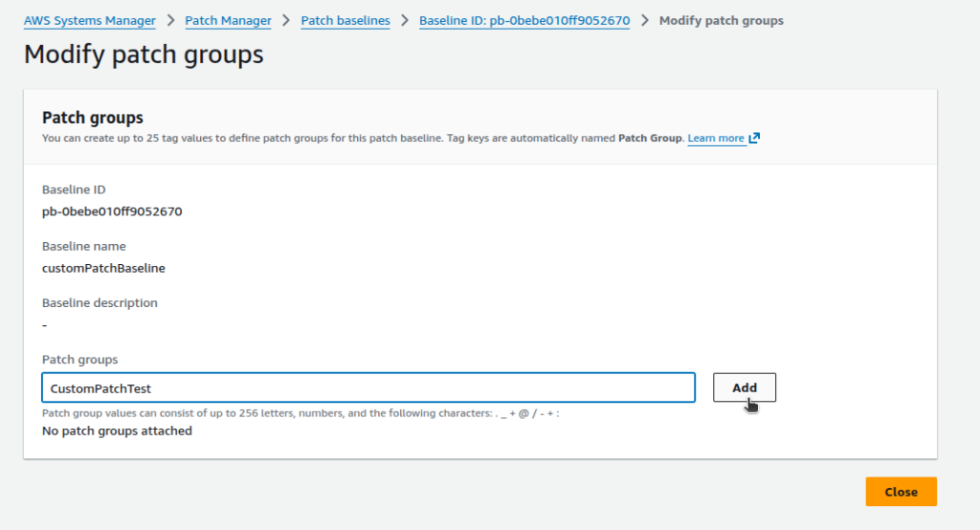Go to Patch Manager breadcrumb
This screenshot has width=980, height=530.
228,21
